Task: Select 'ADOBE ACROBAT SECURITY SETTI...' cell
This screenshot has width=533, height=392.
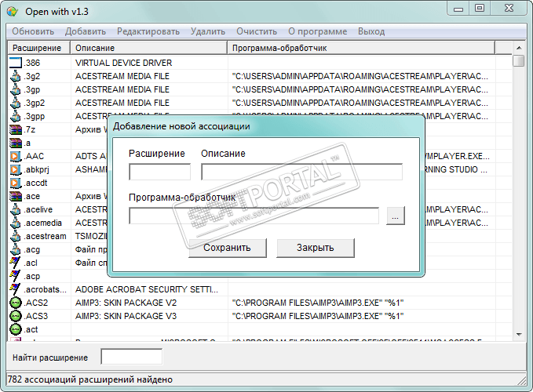Action: (147, 289)
